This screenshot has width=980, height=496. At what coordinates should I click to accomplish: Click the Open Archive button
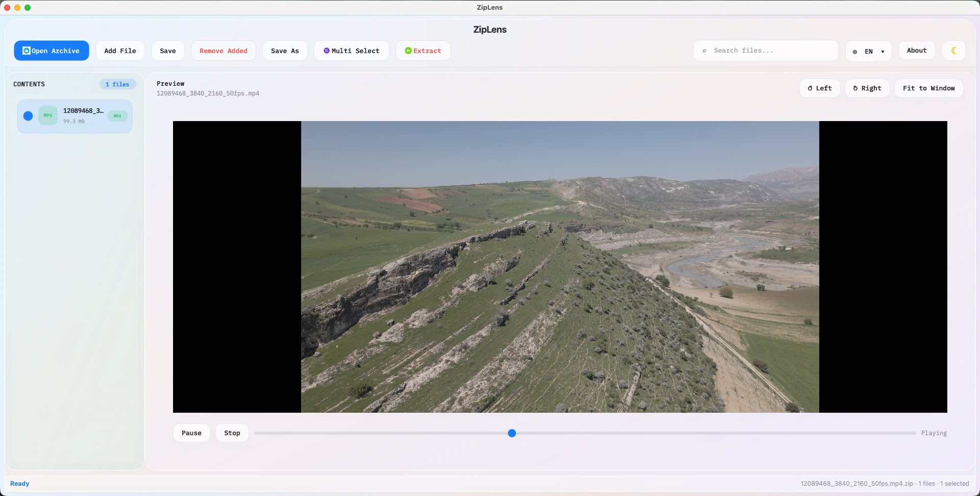[x=51, y=51]
